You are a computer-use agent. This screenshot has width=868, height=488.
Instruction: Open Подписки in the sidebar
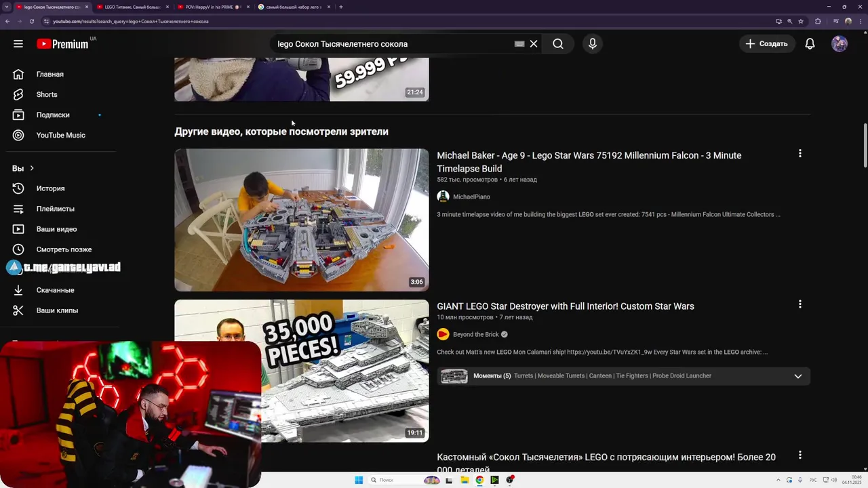tap(53, 115)
